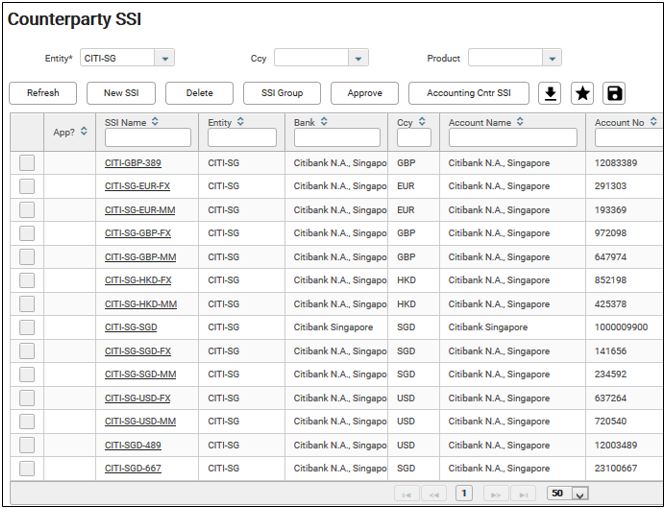
Task: Tick checkbox for CITI-GBP-389 row
Action: coord(27,163)
